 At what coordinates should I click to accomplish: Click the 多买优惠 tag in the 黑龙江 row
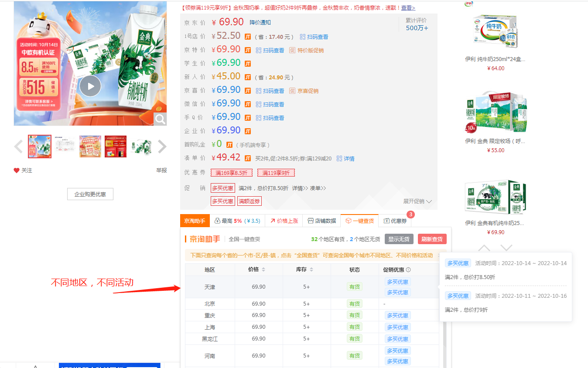click(x=398, y=339)
